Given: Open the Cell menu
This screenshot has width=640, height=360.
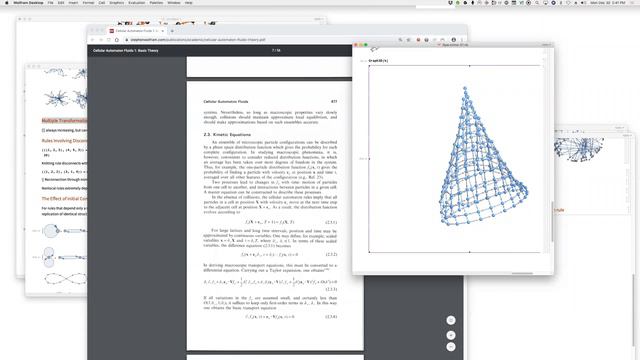Looking at the screenshot, I should [x=102, y=2].
